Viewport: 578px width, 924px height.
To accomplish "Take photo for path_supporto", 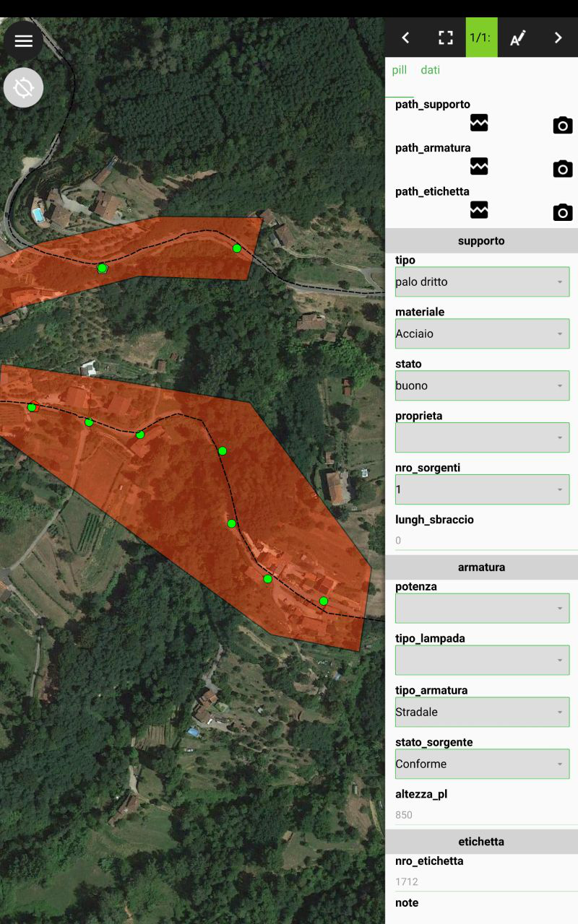I will pos(562,125).
